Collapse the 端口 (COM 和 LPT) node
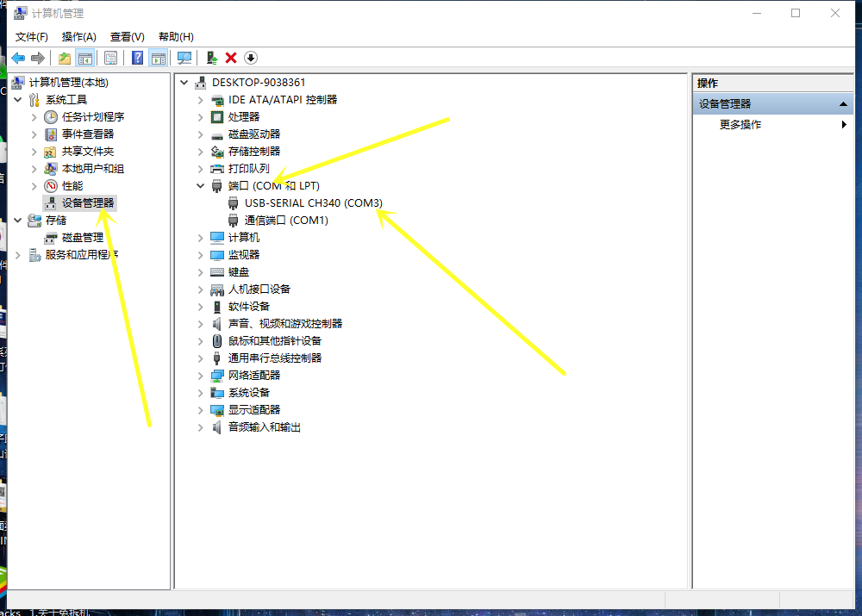This screenshot has height=616, width=862. pos(201,186)
